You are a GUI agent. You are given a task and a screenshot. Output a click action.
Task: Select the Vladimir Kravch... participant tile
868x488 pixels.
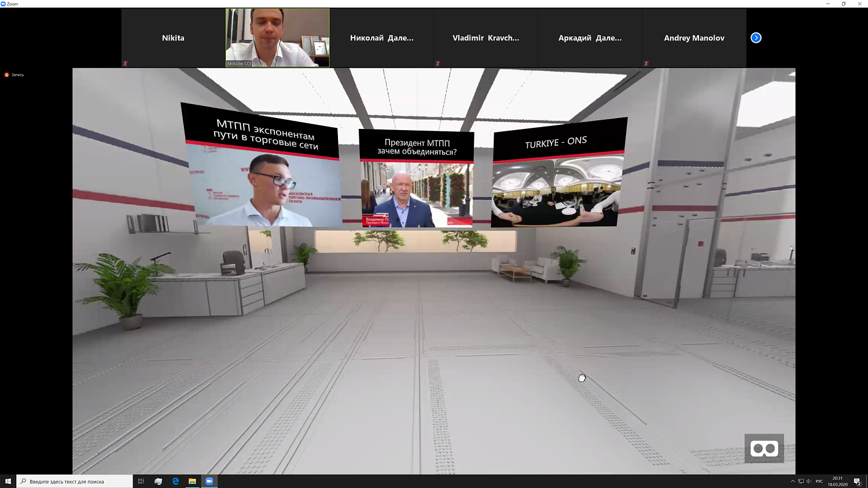click(486, 38)
